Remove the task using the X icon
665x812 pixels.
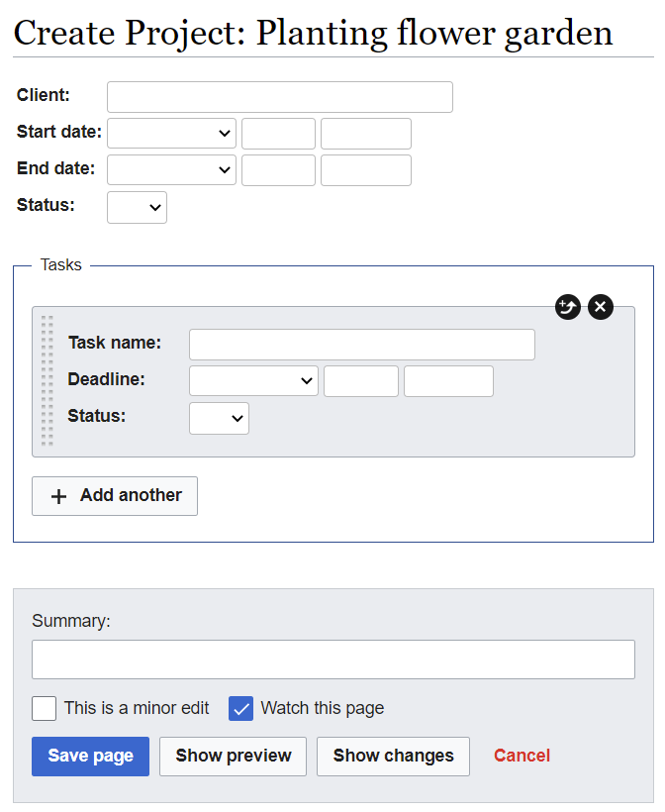[601, 307]
